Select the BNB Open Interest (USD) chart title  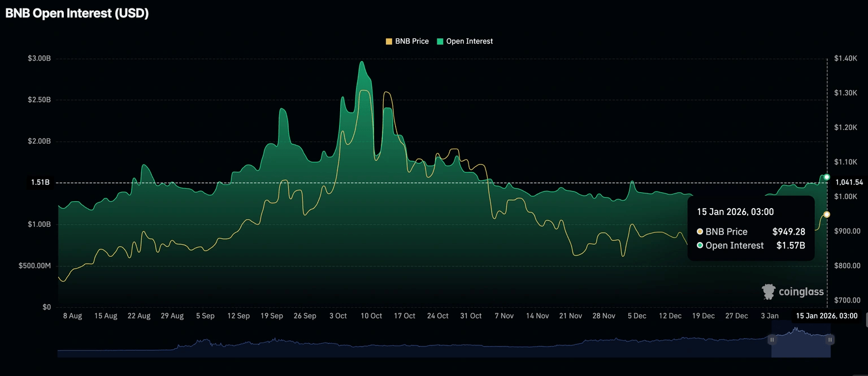tap(76, 12)
